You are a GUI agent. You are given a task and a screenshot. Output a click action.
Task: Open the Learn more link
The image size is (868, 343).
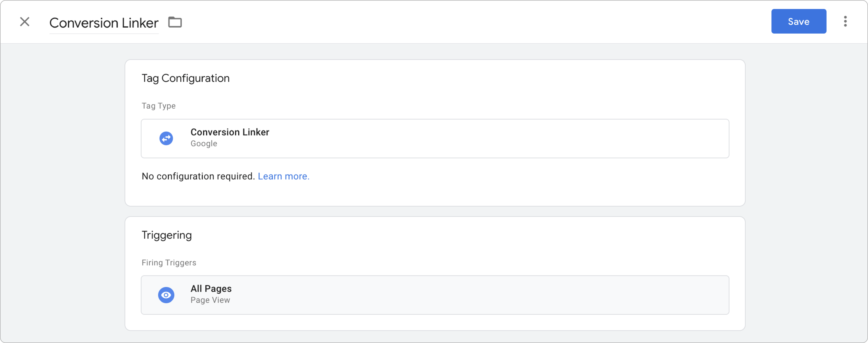point(283,176)
